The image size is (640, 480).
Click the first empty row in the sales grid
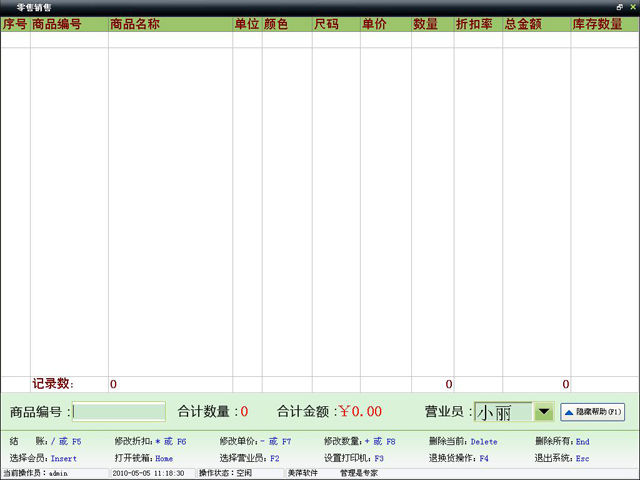click(300, 41)
